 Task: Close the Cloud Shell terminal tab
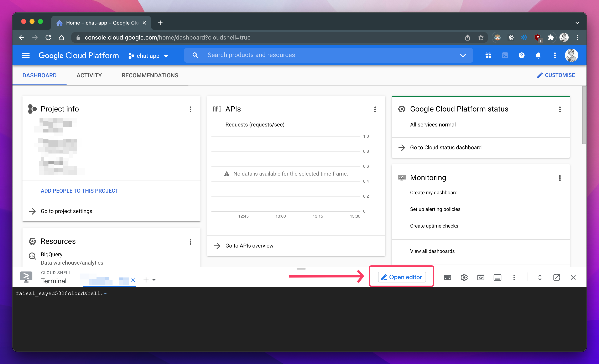coord(133,280)
